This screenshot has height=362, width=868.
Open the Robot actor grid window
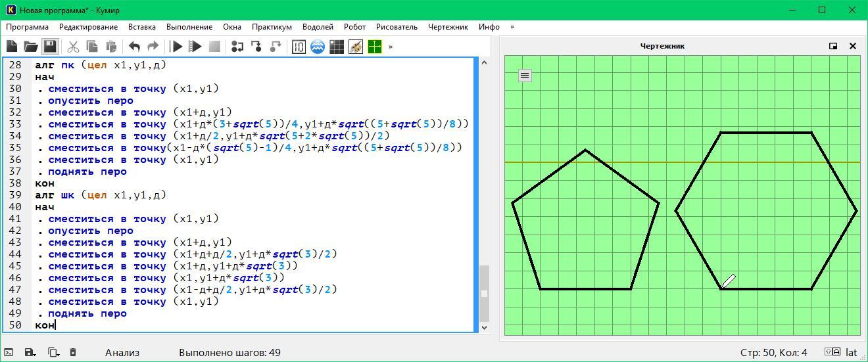[x=337, y=47]
